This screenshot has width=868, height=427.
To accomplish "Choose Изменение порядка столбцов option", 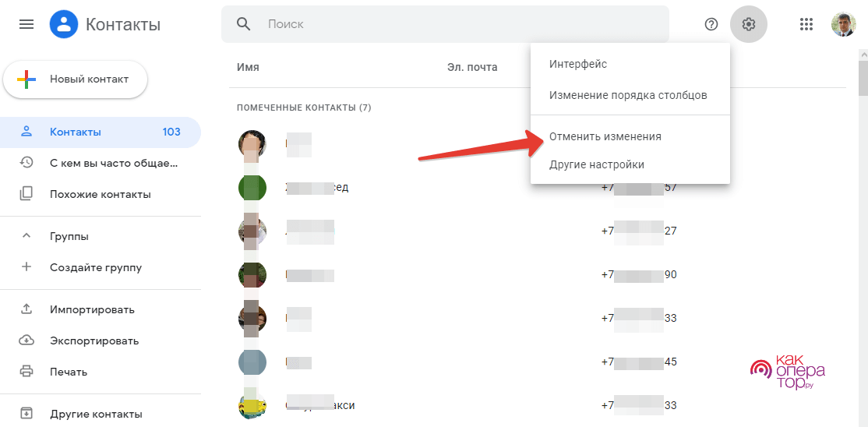I will pyautogui.click(x=628, y=95).
